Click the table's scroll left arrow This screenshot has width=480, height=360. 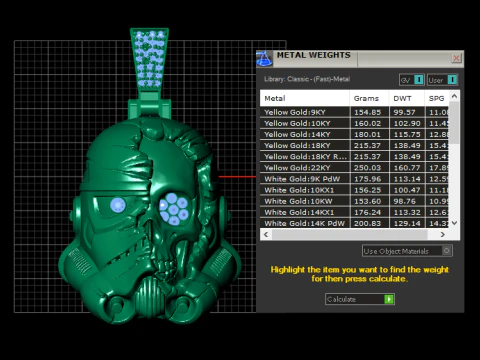coord(266,234)
